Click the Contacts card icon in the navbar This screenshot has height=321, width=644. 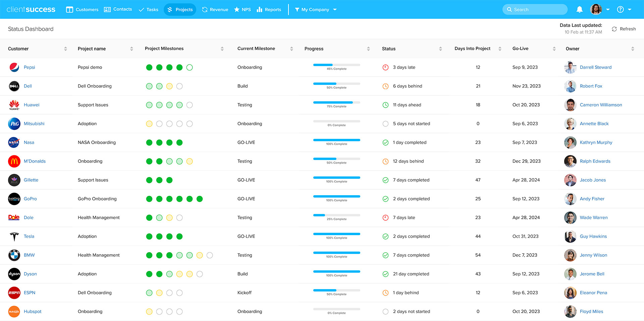coord(107,9)
